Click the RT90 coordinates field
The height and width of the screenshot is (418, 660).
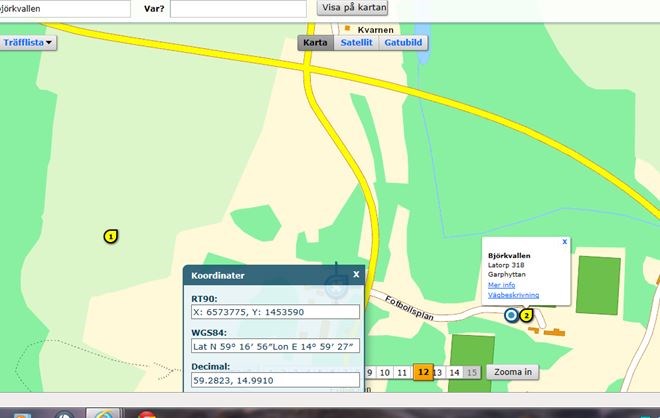(274, 312)
